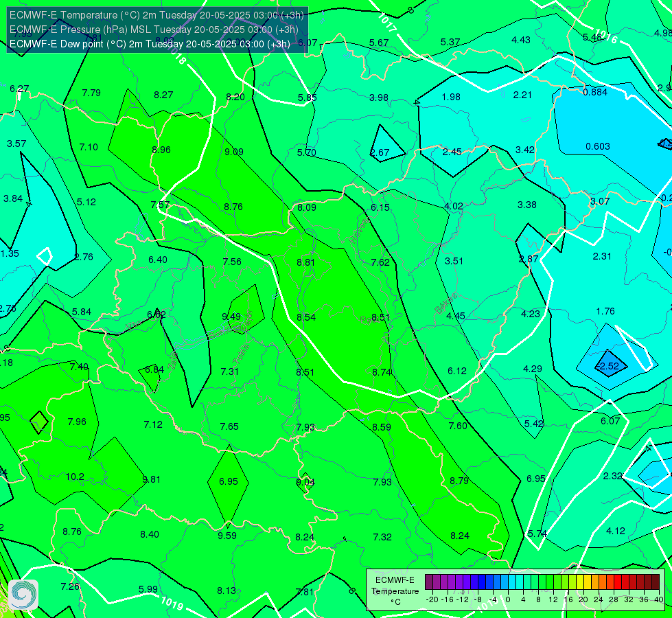Viewport: 672px width, 618px height.
Task: Click the 7.96 temperature value
Action: [77, 422]
